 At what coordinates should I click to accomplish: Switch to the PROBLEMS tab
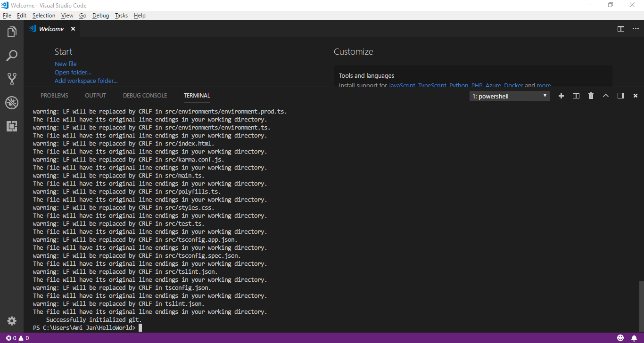point(54,96)
